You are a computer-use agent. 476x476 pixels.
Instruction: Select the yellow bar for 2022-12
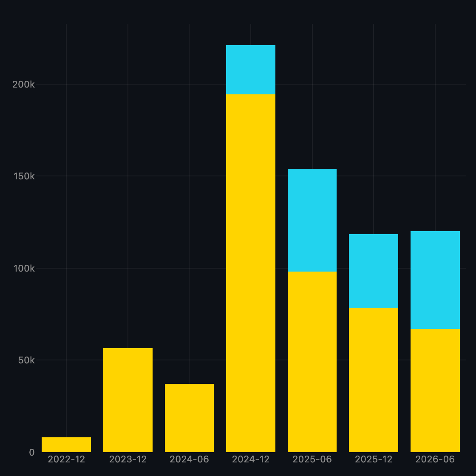tap(66, 445)
